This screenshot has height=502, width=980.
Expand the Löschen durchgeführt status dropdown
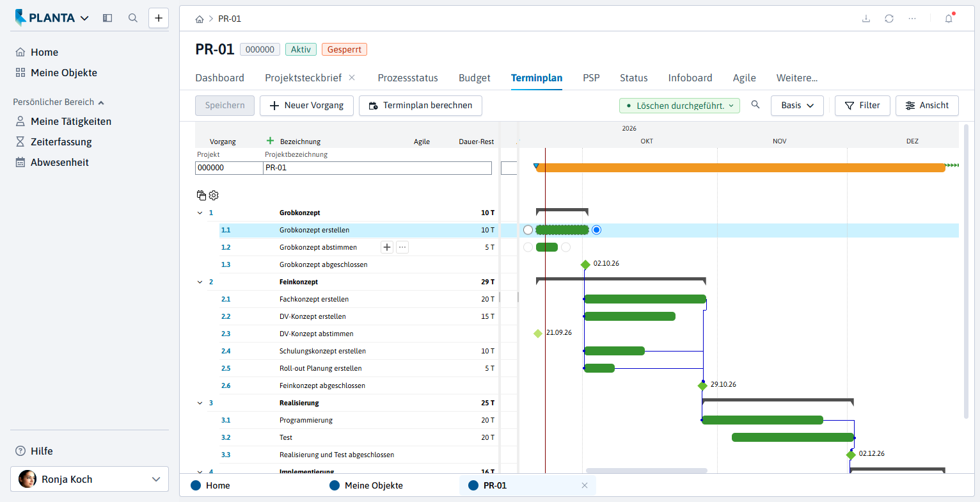(x=679, y=106)
